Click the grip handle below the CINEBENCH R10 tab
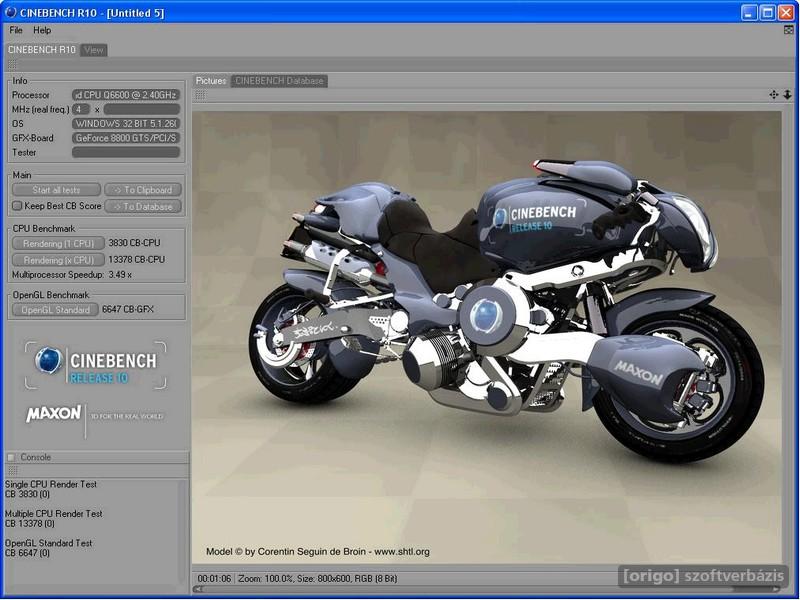Viewport: 800px width, 600px height. 12,64
